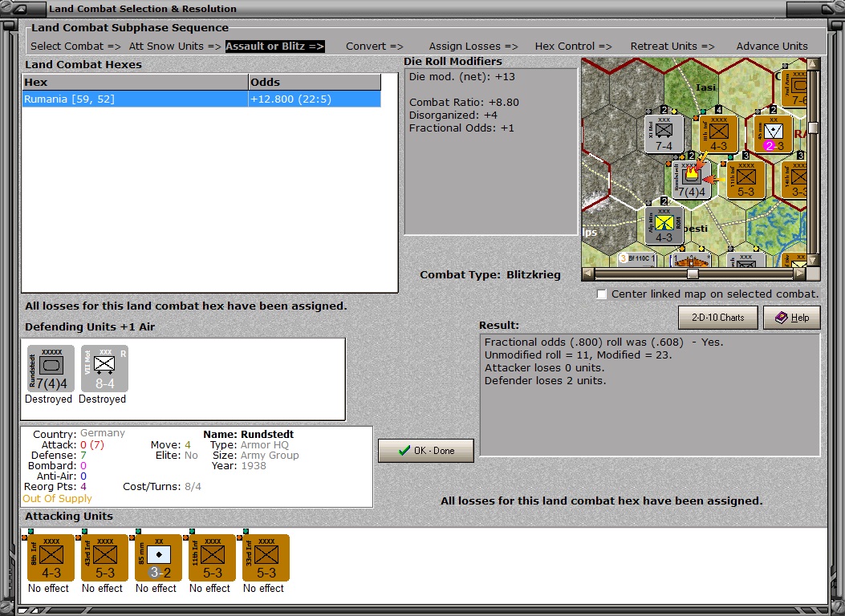This screenshot has width=845, height=616.
Task: Select the destroyed Rundstedt 7(4)4 defending unit
Action: (x=51, y=369)
